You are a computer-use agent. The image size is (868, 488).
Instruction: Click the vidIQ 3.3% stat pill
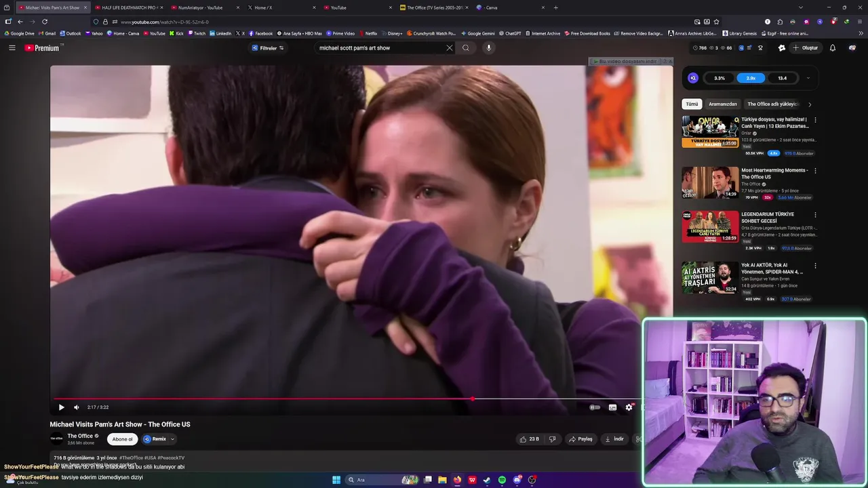tap(719, 78)
